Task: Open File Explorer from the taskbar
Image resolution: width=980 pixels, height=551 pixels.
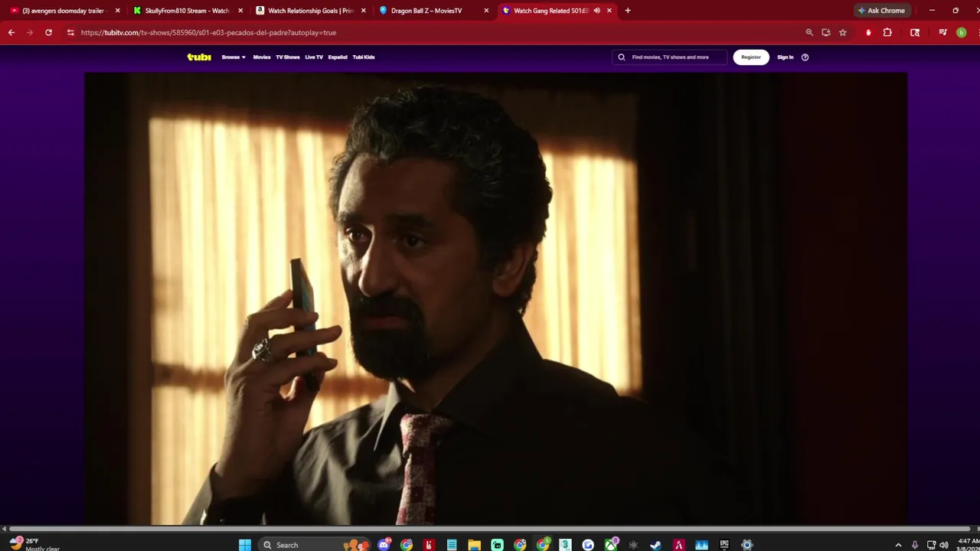Action: pos(475,545)
